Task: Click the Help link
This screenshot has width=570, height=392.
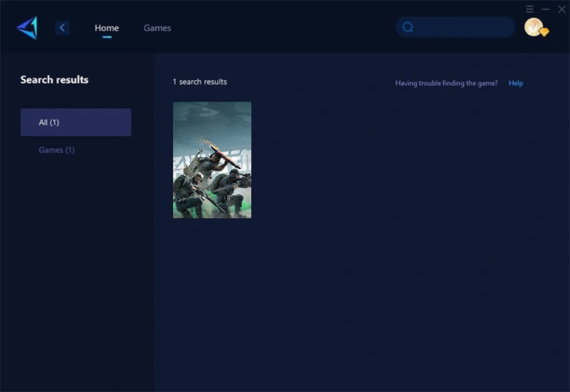Action: 516,83
